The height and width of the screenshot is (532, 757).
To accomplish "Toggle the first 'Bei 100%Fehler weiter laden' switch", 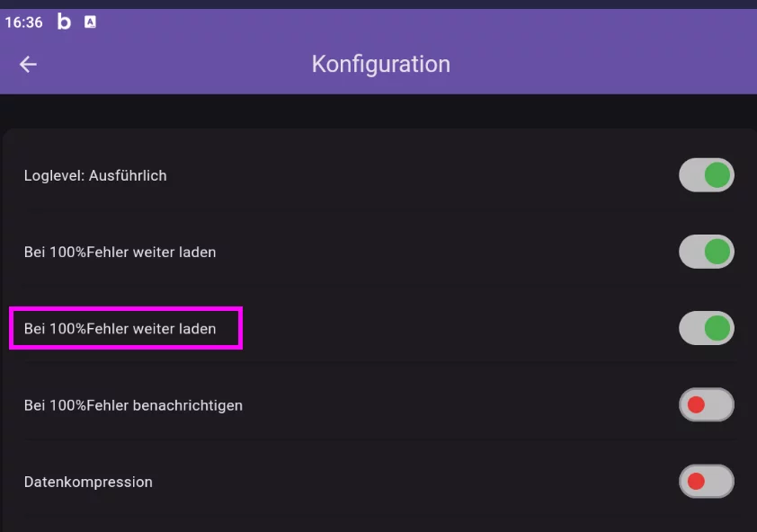I will tap(706, 253).
